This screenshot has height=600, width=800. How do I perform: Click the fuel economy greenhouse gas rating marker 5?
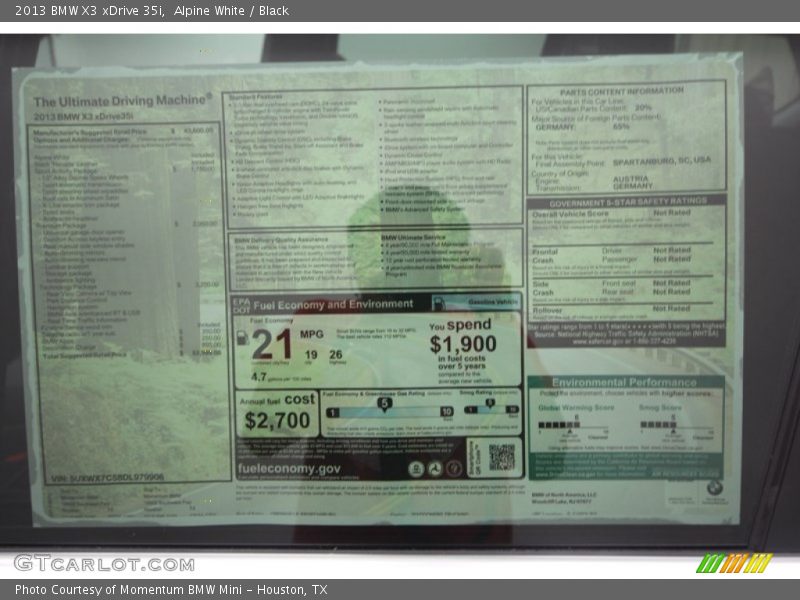pos(384,404)
